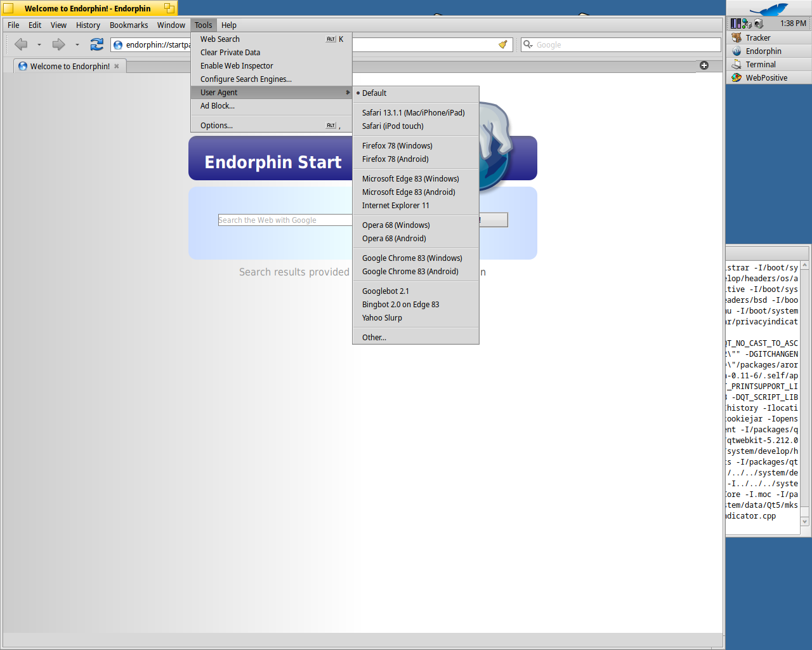
Task: Choose Googlebot 2.1 user agent
Action: tap(416, 291)
